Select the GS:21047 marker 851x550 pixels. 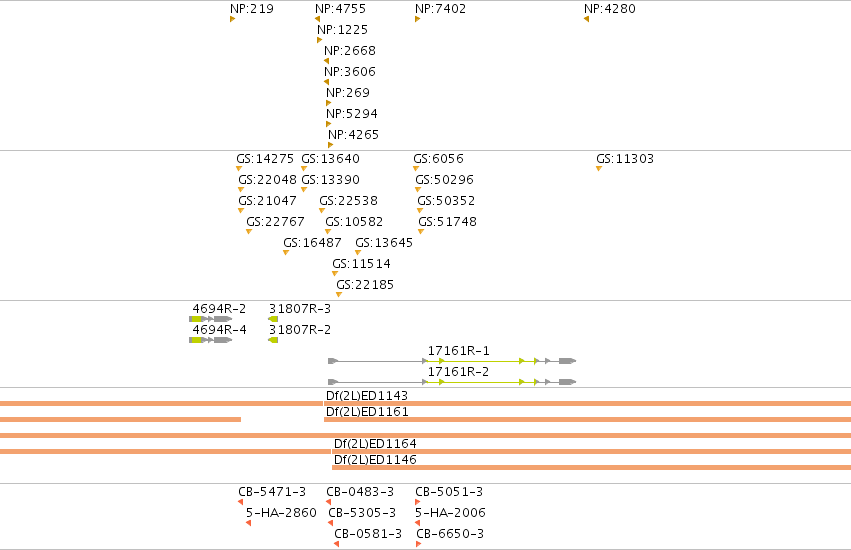(241, 211)
